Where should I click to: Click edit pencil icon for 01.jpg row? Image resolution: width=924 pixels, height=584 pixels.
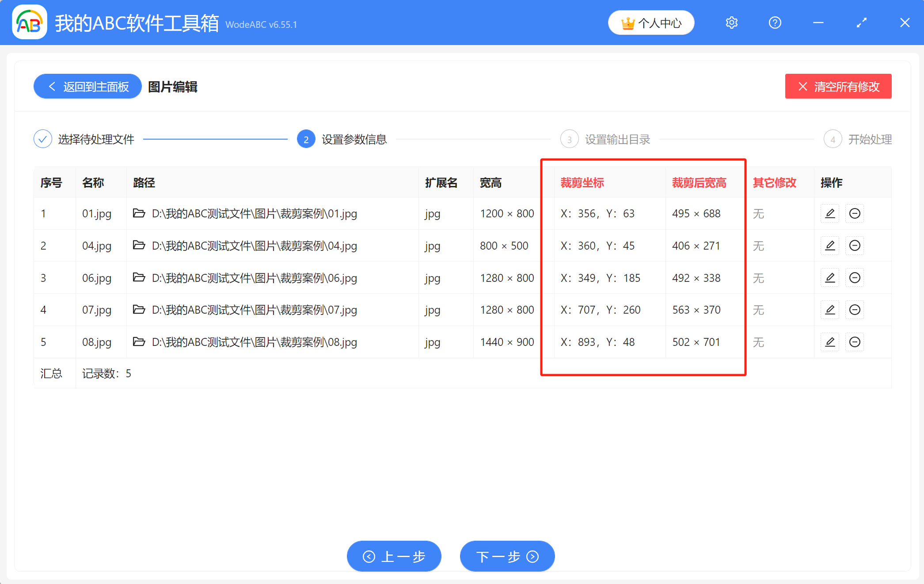(x=829, y=213)
